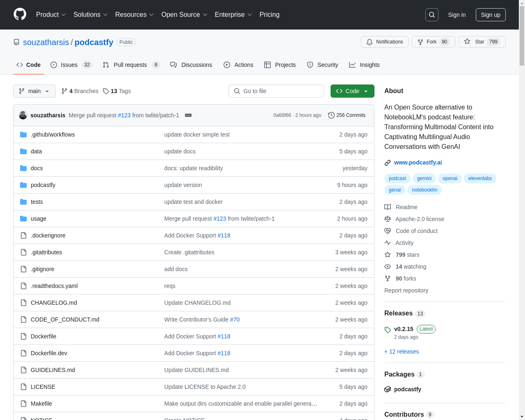The width and height of the screenshot is (525, 420).
Task: Switch to Pull requests tab
Action: click(131, 65)
